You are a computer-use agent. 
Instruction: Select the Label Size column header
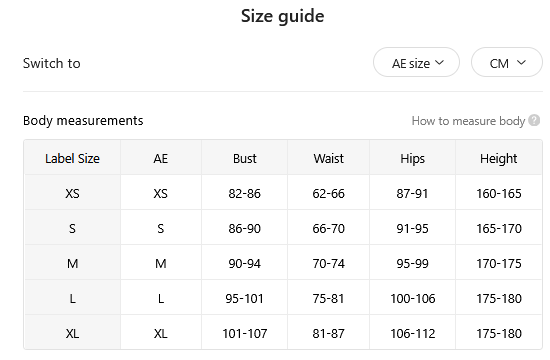point(72,158)
